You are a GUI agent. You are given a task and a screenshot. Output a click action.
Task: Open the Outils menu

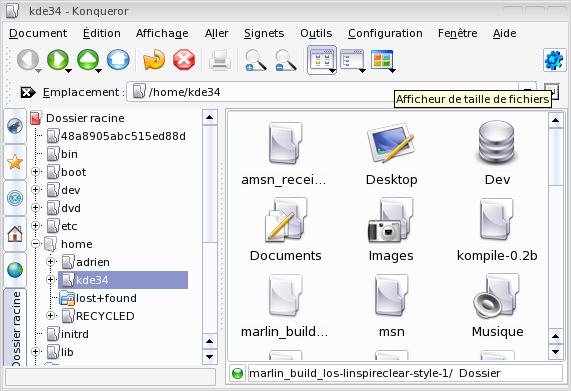(316, 33)
